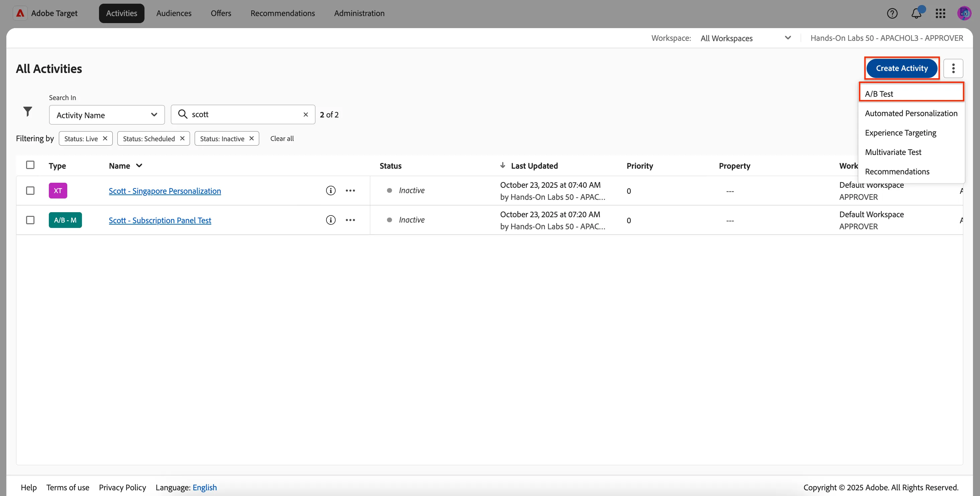Choose Recommendations in Create Activity menu
The width and height of the screenshot is (980, 496).
pyautogui.click(x=911, y=171)
